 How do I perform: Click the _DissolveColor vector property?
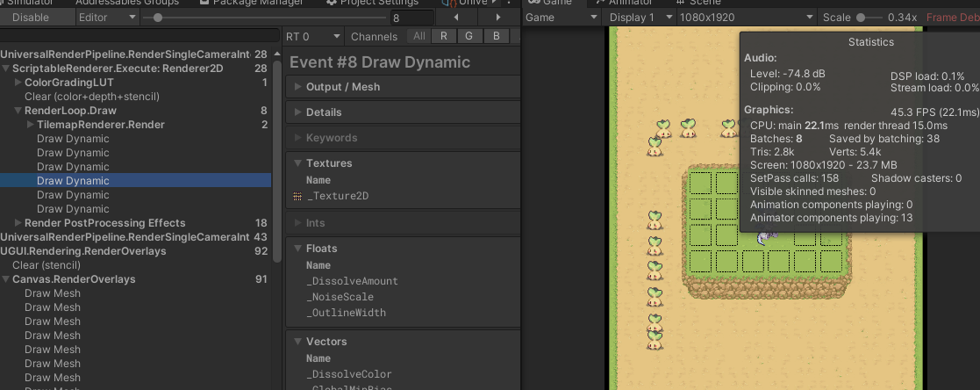coord(349,374)
